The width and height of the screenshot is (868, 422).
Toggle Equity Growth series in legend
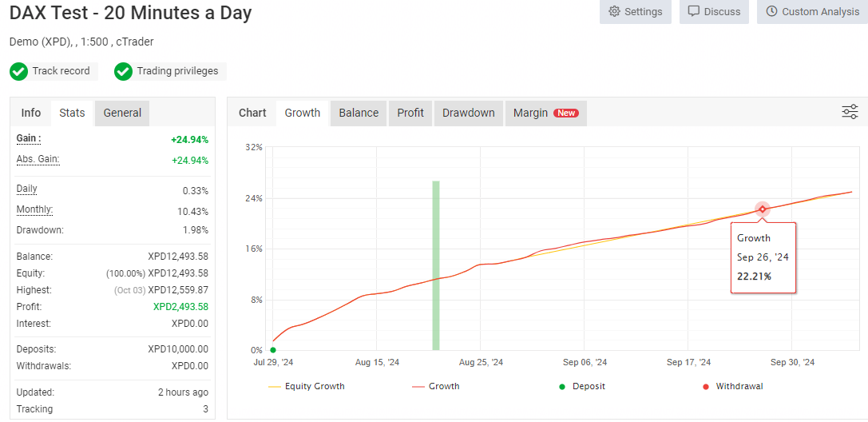coord(306,387)
